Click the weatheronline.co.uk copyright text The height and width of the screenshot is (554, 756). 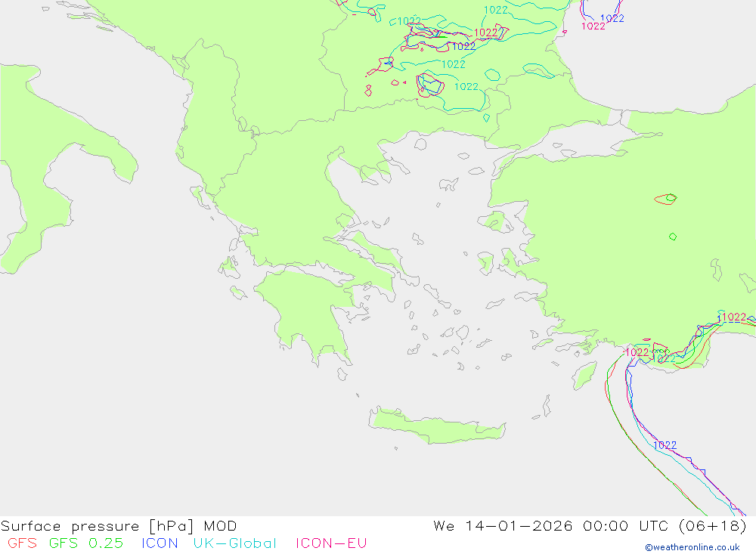[x=692, y=547]
